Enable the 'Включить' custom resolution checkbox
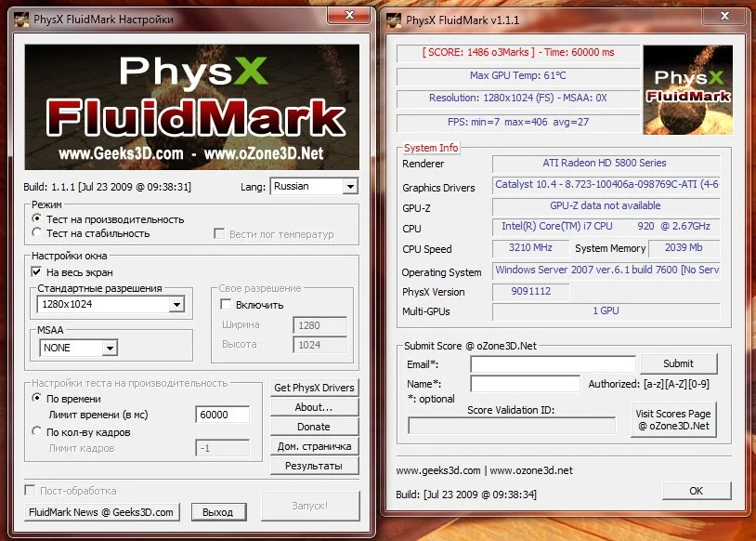 coord(226,305)
